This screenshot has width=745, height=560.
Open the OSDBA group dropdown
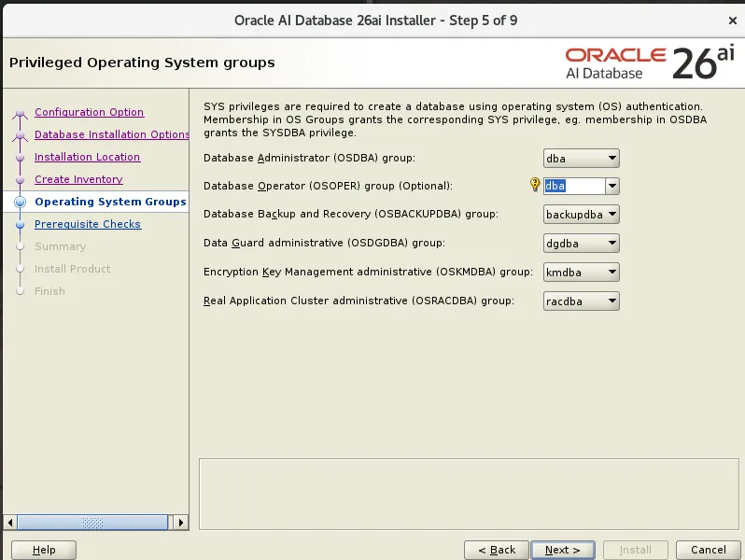[581, 158]
